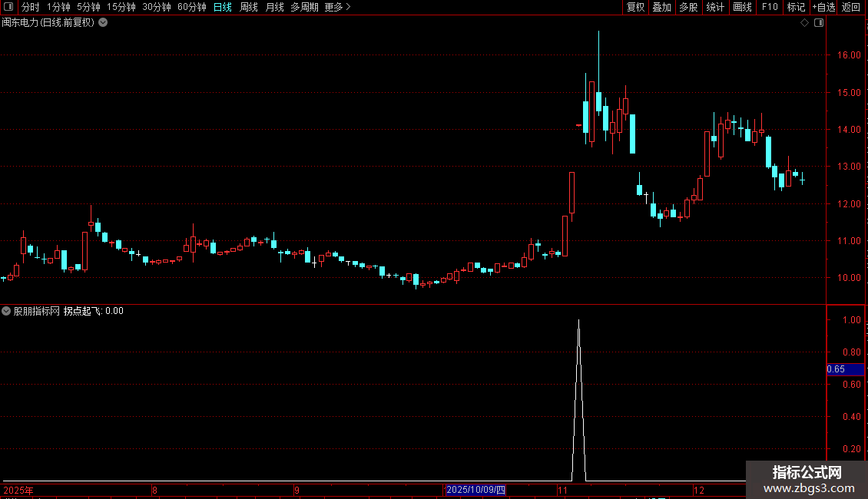The image size is (868, 499).
Task: Click the 2025年 timeline label
Action: click(x=18, y=490)
